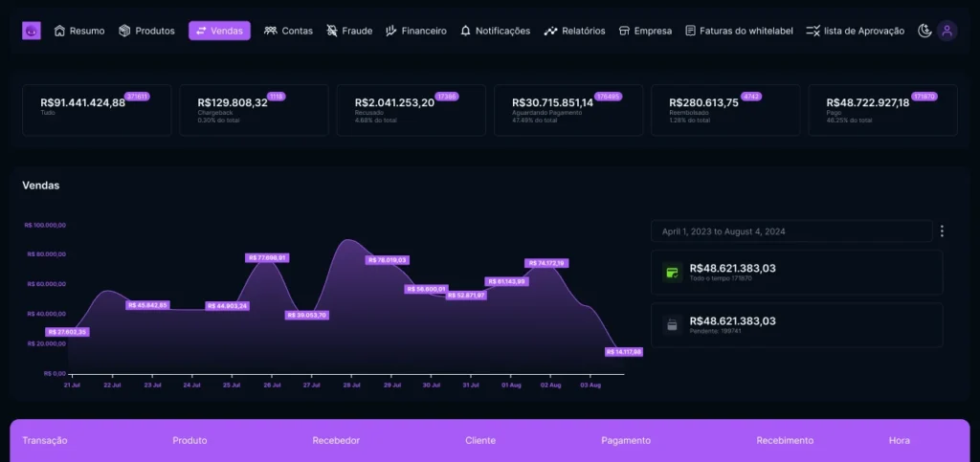Open the Relatórios page
This screenshot has width=980, height=462.
574,31
